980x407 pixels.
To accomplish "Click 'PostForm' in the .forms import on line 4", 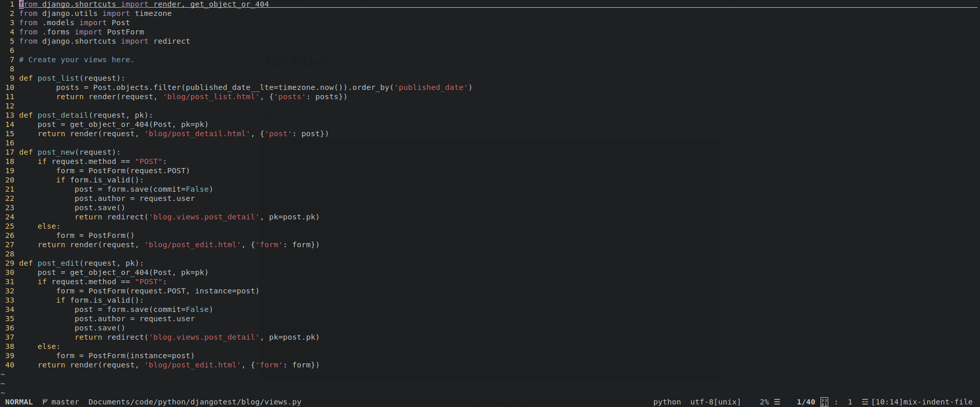I will [126, 32].
